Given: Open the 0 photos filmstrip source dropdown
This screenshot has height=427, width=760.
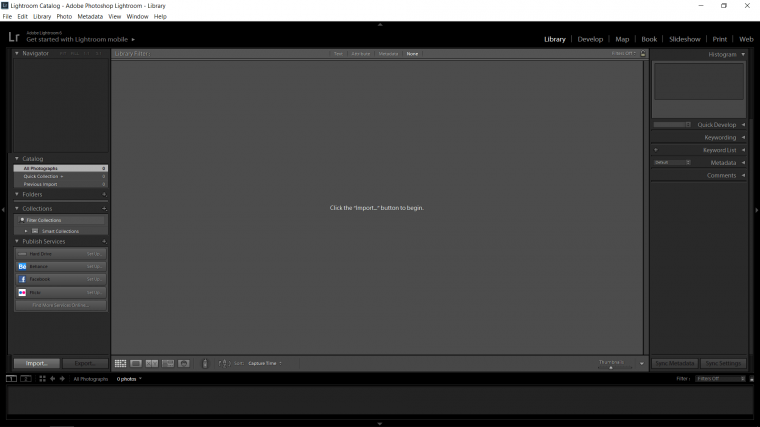Looking at the screenshot, I should [x=129, y=379].
